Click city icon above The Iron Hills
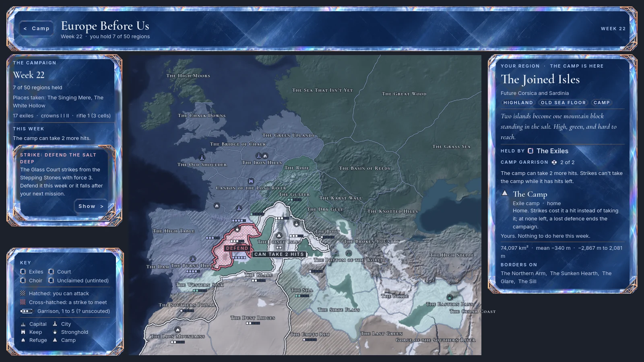 tap(259, 156)
